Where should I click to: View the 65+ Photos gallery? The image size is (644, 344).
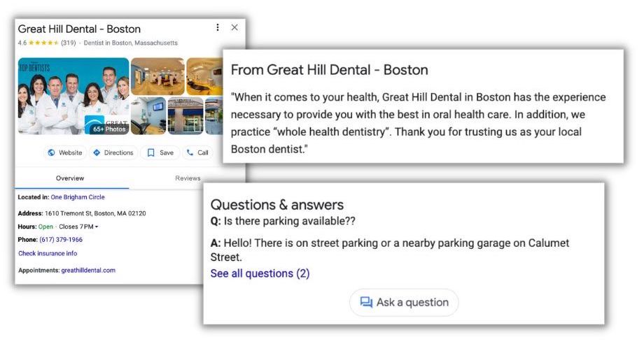(108, 129)
